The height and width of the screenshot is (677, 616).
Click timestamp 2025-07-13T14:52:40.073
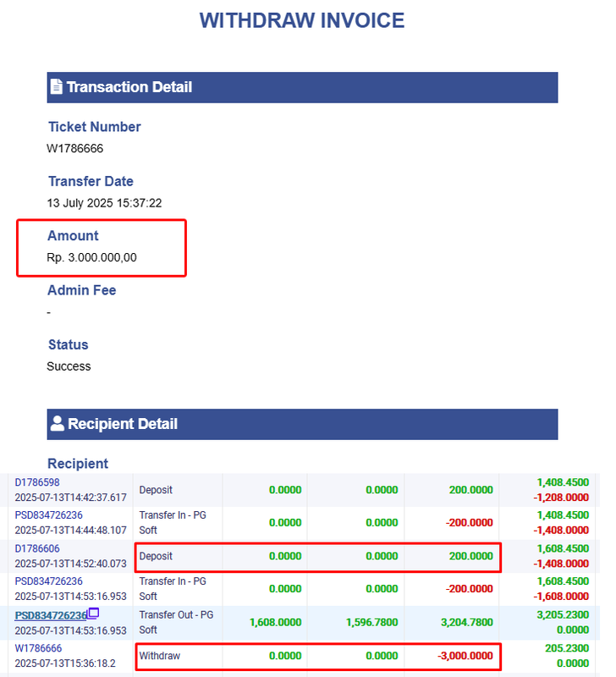(x=71, y=564)
